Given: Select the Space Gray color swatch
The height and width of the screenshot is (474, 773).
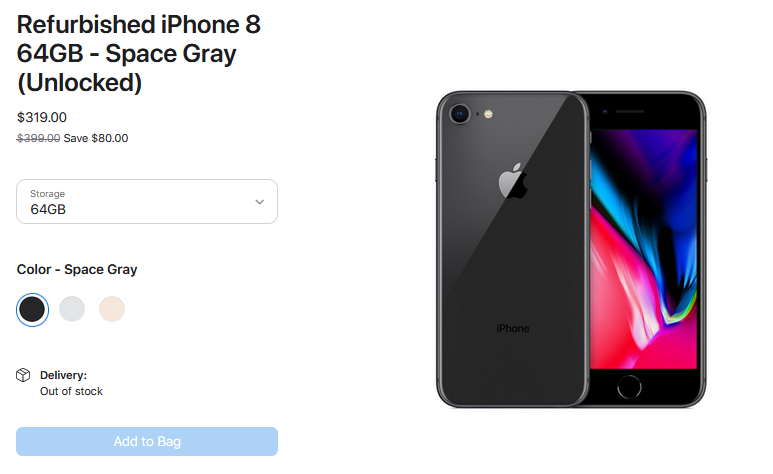Looking at the screenshot, I should pyautogui.click(x=33, y=310).
